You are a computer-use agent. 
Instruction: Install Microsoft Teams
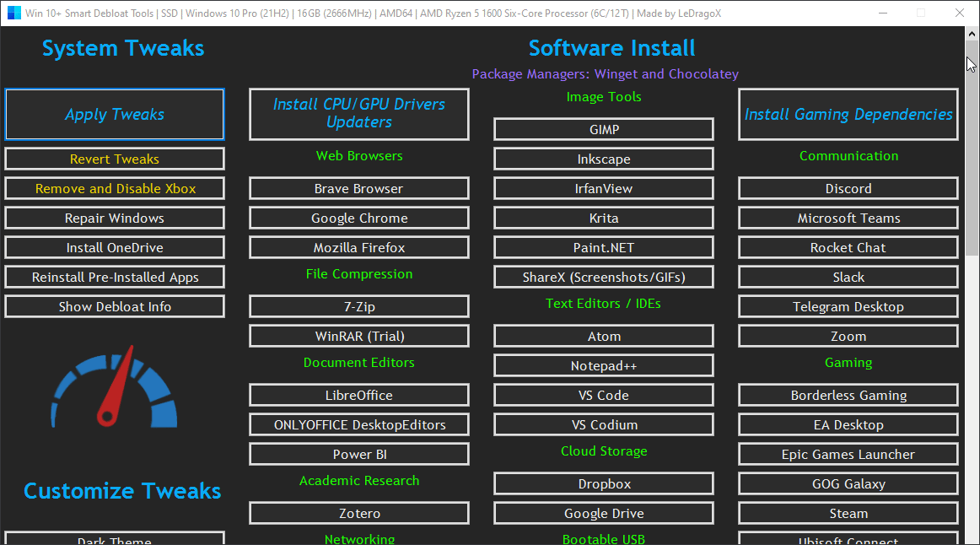848,219
